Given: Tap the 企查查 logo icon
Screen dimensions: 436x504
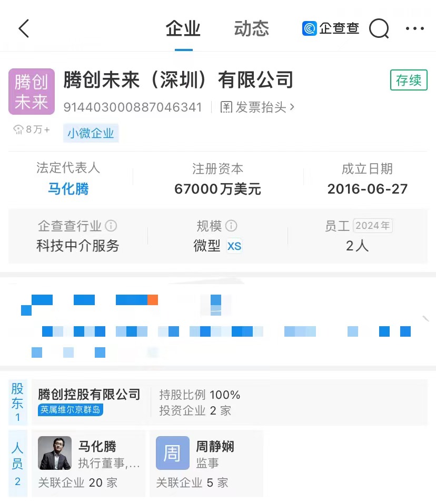Looking at the screenshot, I should point(309,28).
